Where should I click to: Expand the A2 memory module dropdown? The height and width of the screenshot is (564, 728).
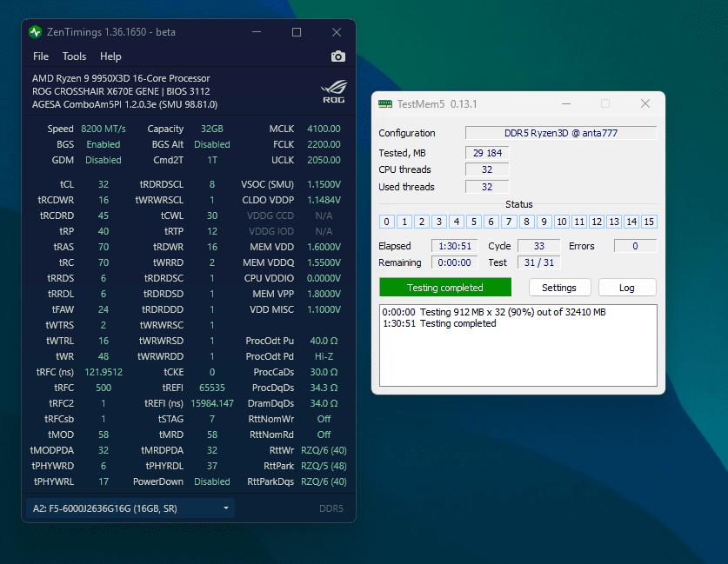(130, 508)
